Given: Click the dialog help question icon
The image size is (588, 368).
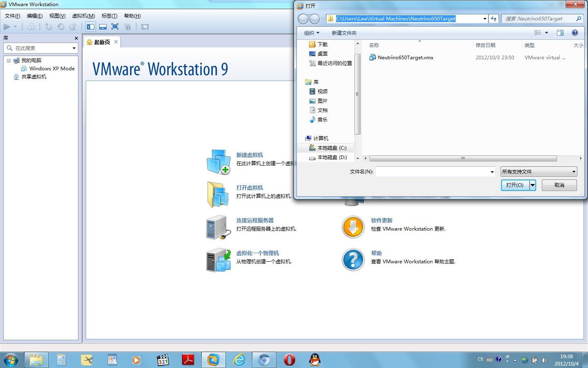Looking at the screenshot, I should [575, 33].
